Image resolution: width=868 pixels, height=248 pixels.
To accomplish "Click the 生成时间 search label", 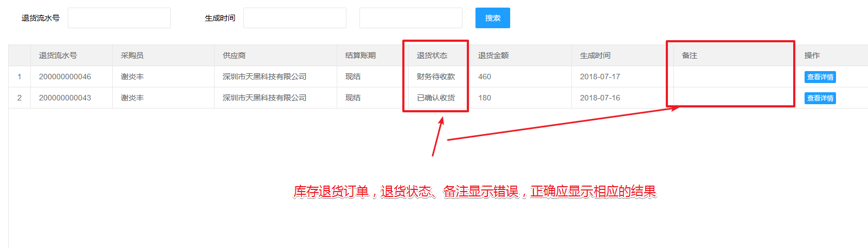I will point(220,18).
